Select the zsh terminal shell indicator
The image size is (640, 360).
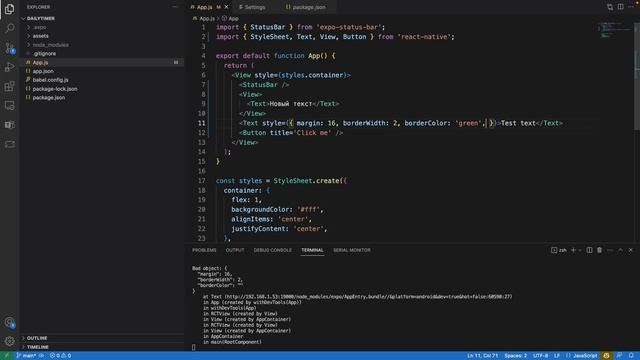[x=559, y=250]
